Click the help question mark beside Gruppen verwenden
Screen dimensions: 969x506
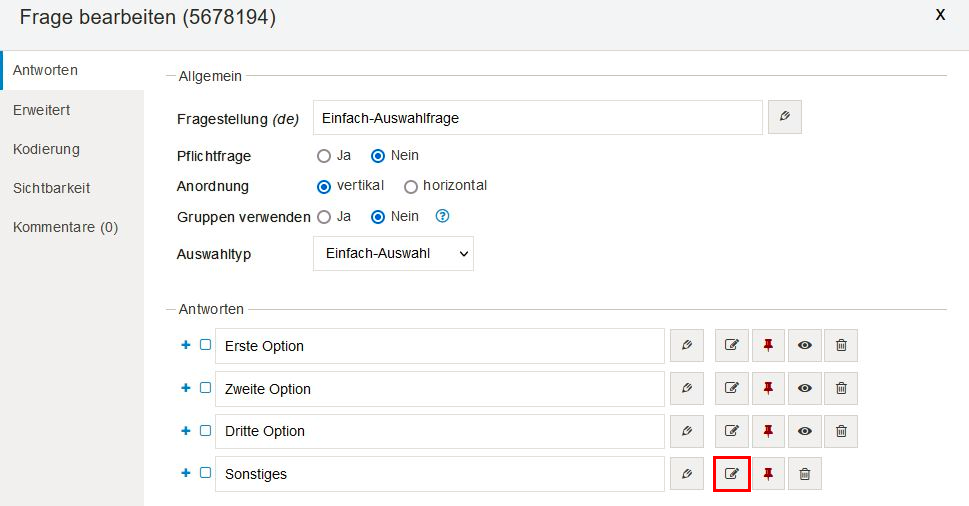443,216
